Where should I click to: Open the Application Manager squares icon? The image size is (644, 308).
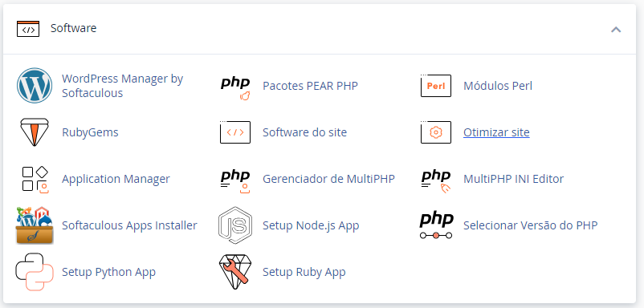coord(35,179)
